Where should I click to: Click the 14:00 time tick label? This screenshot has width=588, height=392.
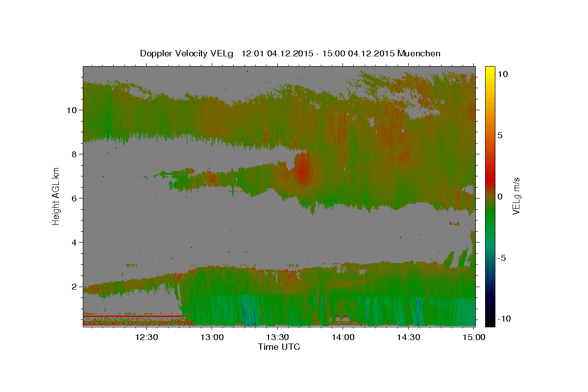[x=343, y=337]
